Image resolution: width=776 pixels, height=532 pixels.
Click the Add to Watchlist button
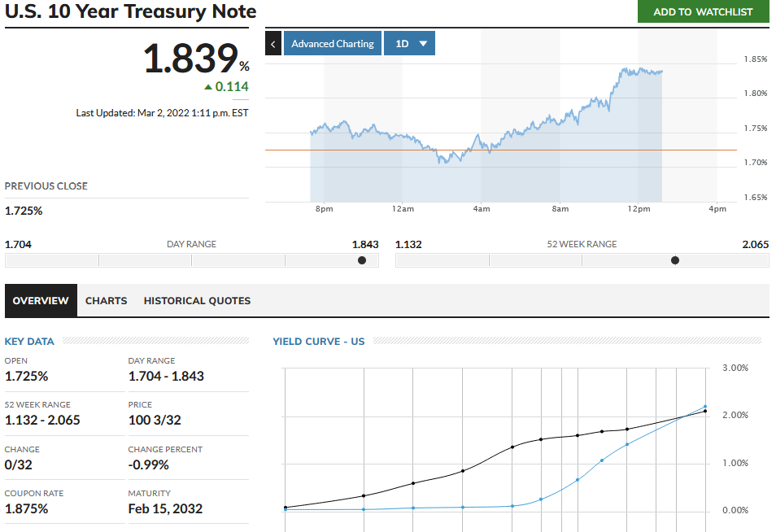tap(703, 11)
